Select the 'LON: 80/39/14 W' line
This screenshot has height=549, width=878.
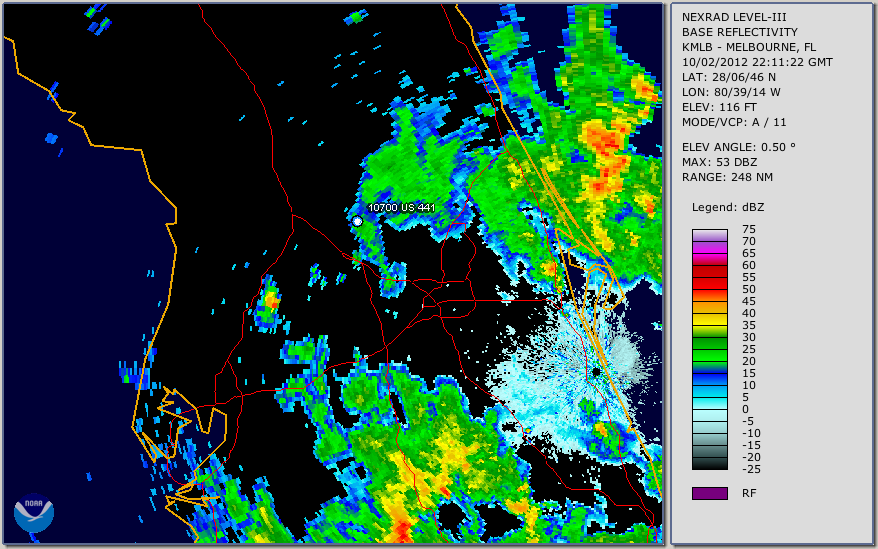731,92
